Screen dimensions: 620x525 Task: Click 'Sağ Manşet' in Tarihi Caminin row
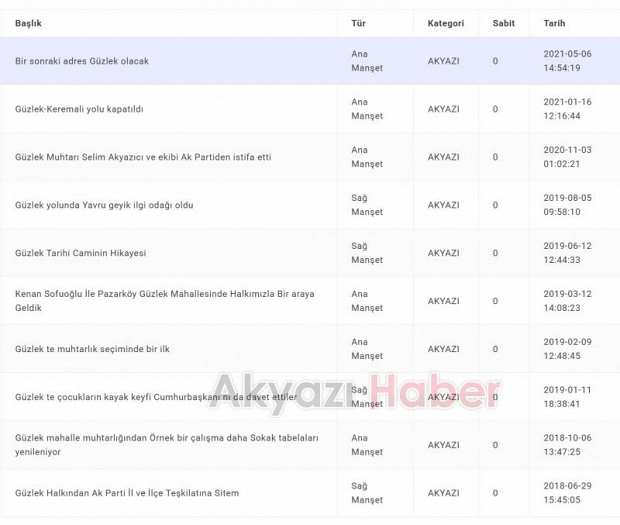click(367, 253)
